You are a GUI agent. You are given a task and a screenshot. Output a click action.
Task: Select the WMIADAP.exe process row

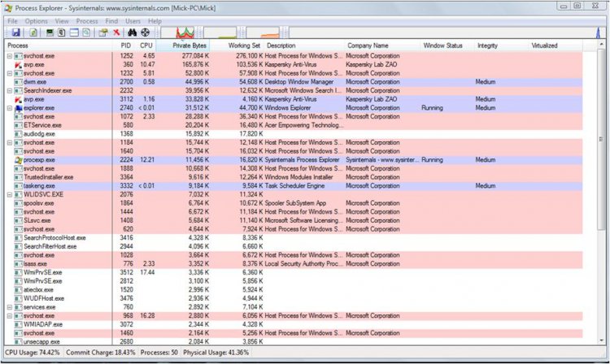coord(294,324)
